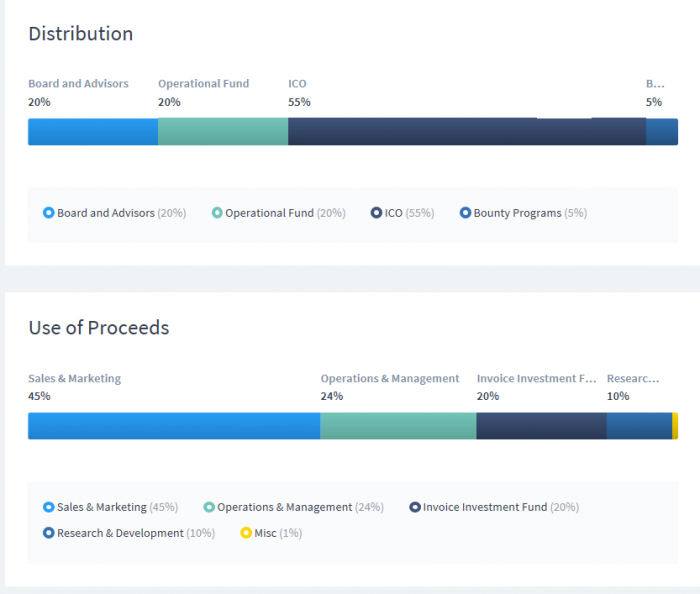Click the 5% value above the bar
Screen dimensions: 700x594
tap(654, 102)
